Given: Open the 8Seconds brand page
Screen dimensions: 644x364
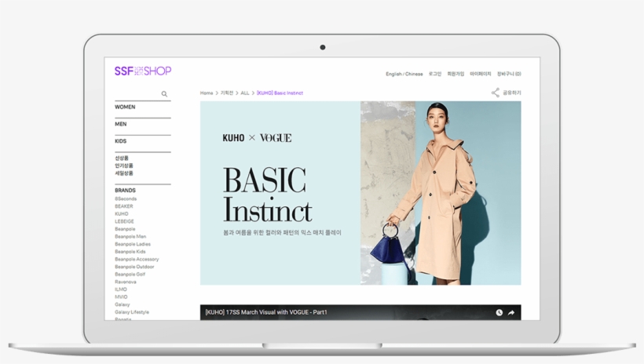Looking at the screenshot, I should click(x=126, y=199).
